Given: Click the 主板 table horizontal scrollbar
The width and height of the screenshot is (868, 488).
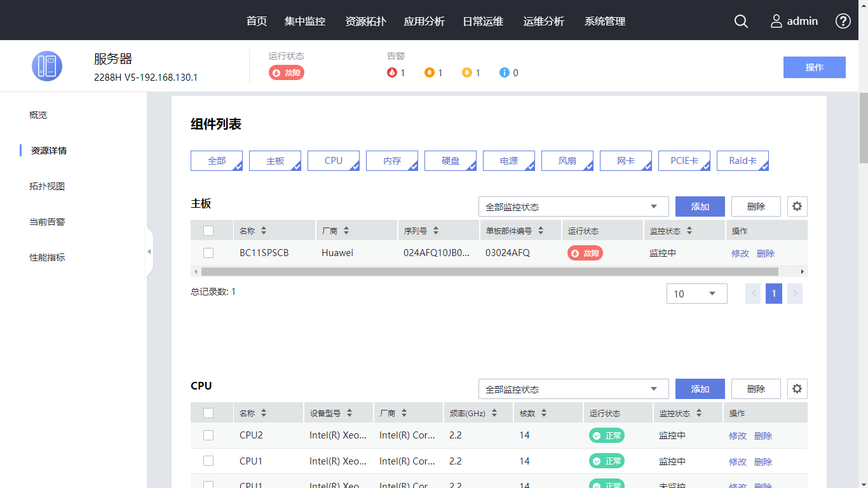Looking at the screenshot, I should 489,271.
